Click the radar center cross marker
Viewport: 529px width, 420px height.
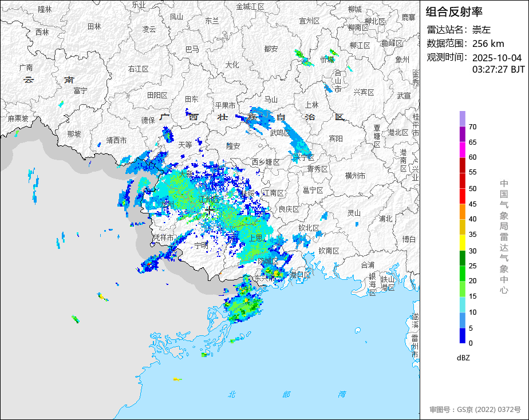[x=210, y=211]
